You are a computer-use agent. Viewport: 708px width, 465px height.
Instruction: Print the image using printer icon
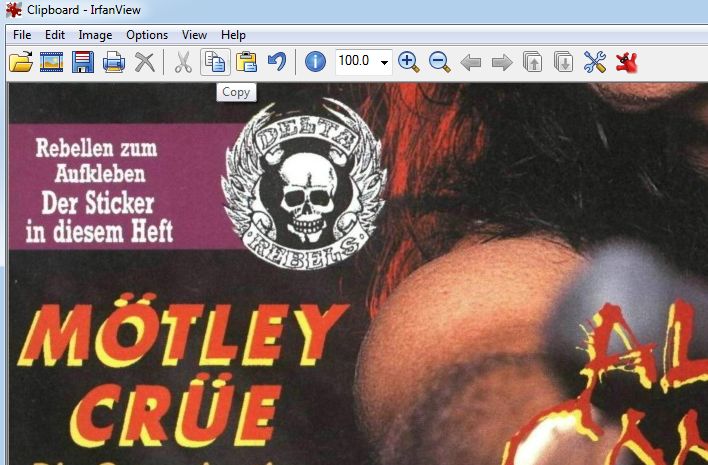pos(114,62)
